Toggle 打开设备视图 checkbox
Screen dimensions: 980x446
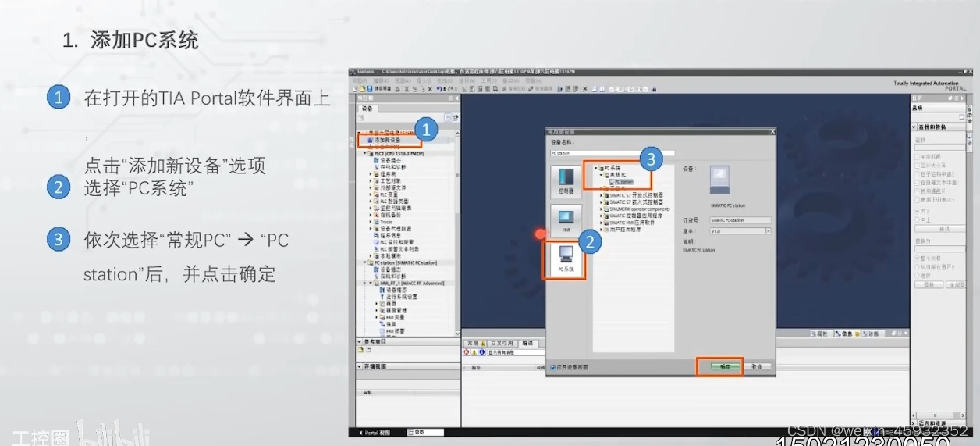(552, 367)
